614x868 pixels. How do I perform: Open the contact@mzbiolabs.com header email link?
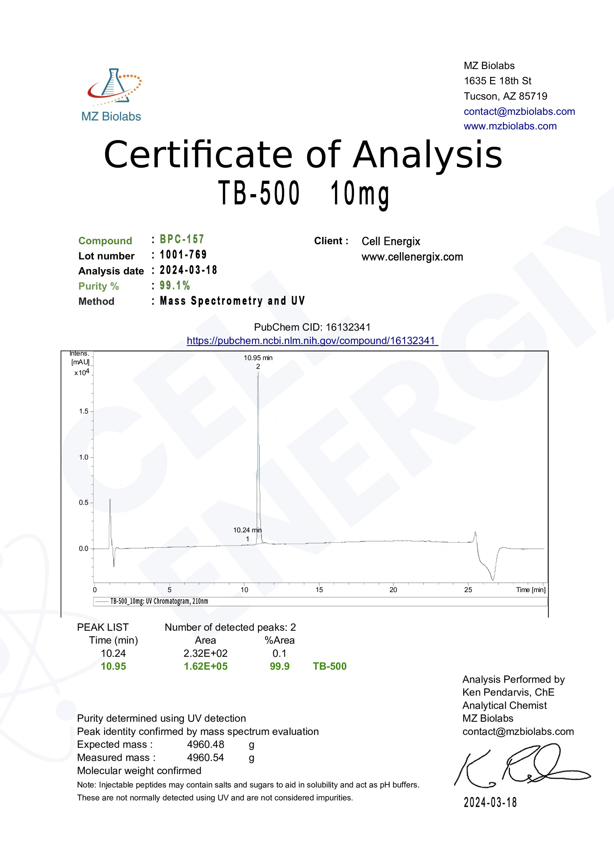(x=519, y=112)
